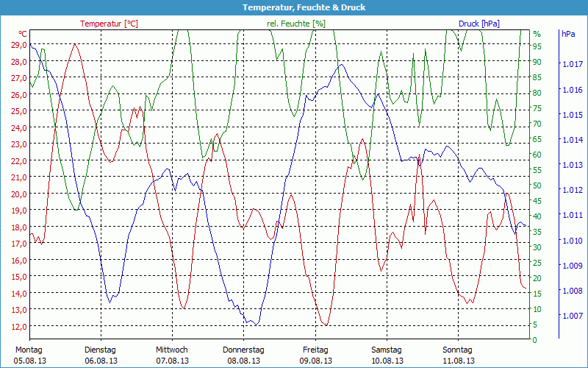Click the "13,0" temperature axis value
This screenshot has width=588, height=368.
click(x=19, y=309)
